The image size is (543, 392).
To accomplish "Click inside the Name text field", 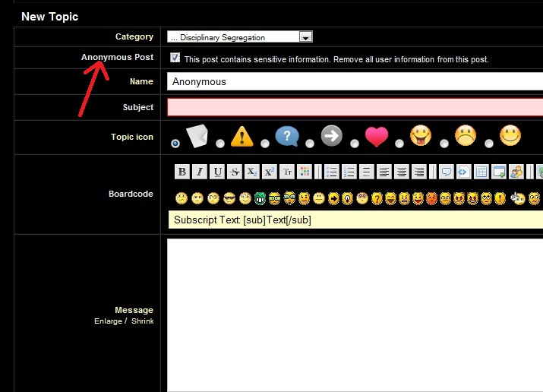I will 354,81.
